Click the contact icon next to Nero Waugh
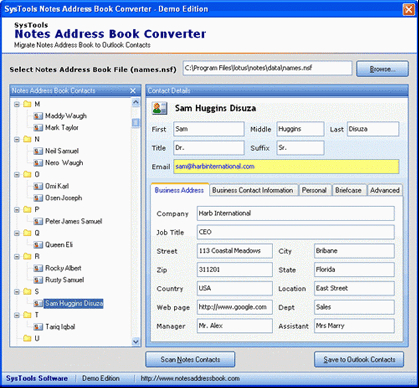The image size is (419, 388). click(x=38, y=163)
